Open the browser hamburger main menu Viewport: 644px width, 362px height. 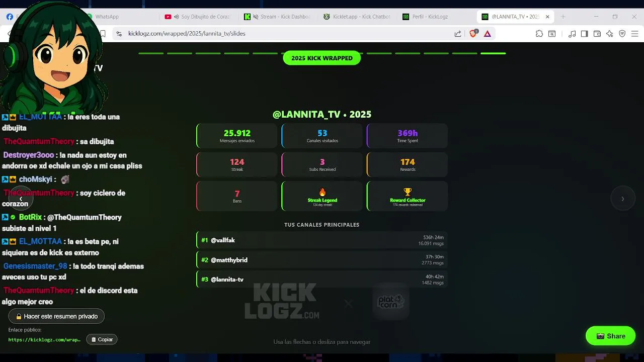[x=635, y=34]
